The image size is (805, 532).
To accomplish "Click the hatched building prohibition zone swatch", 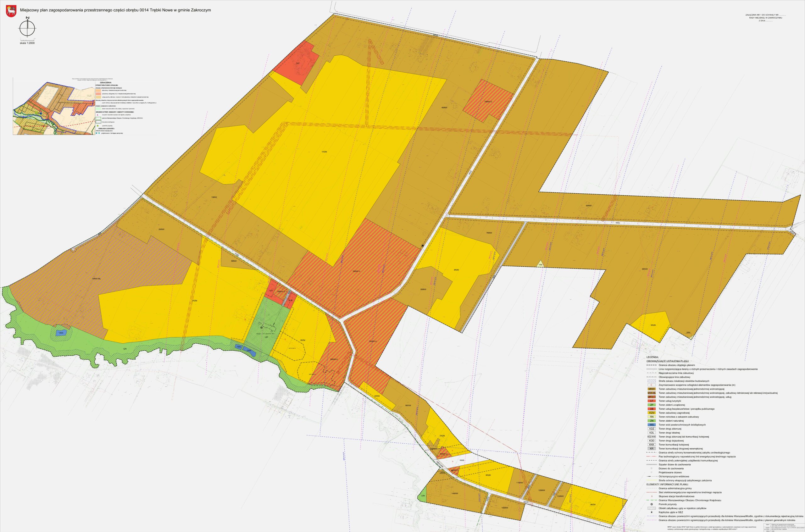I will [x=651, y=381].
